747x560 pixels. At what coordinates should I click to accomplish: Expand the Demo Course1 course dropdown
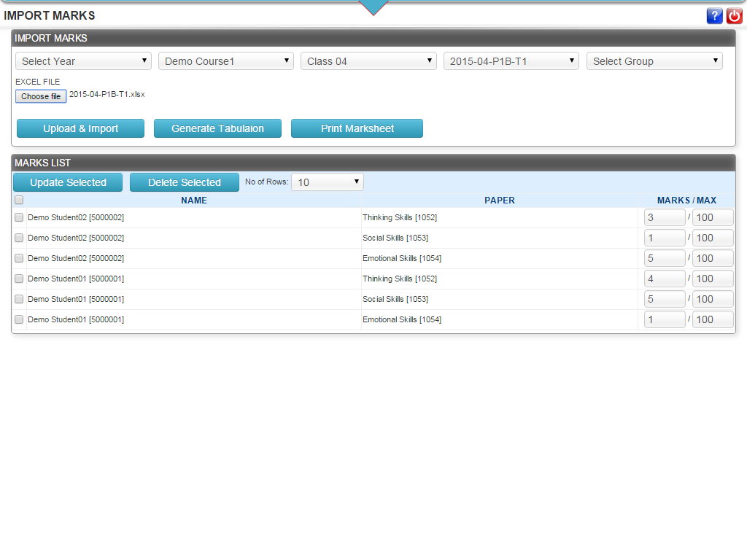click(x=226, y=61)
